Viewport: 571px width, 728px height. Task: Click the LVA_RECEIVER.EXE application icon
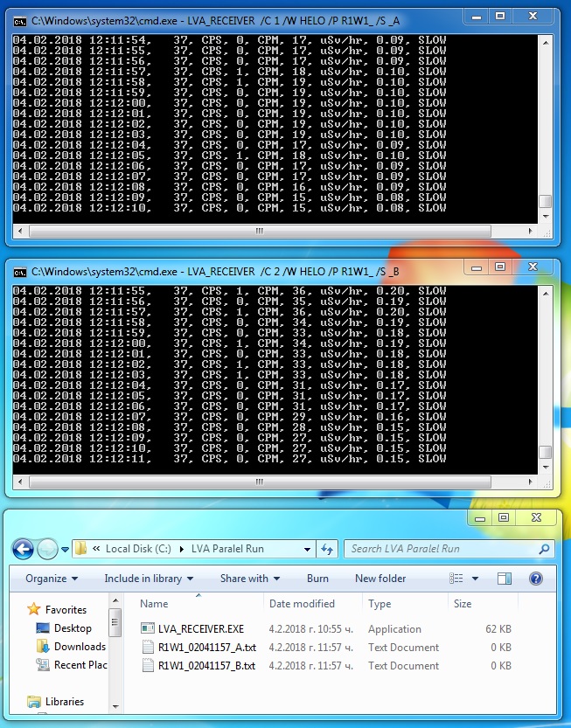tap(148, 628)
